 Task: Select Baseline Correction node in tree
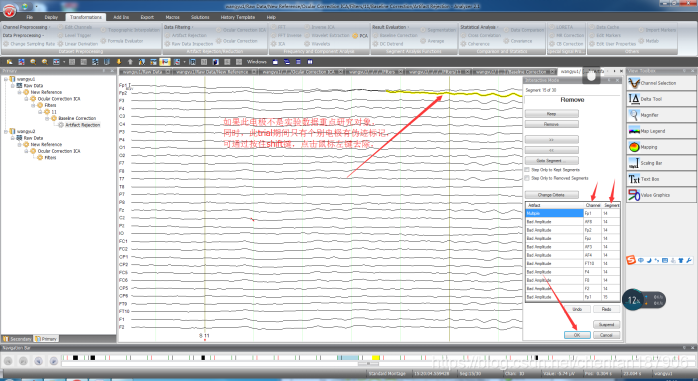pyautogui.click(x=77, y=118)
